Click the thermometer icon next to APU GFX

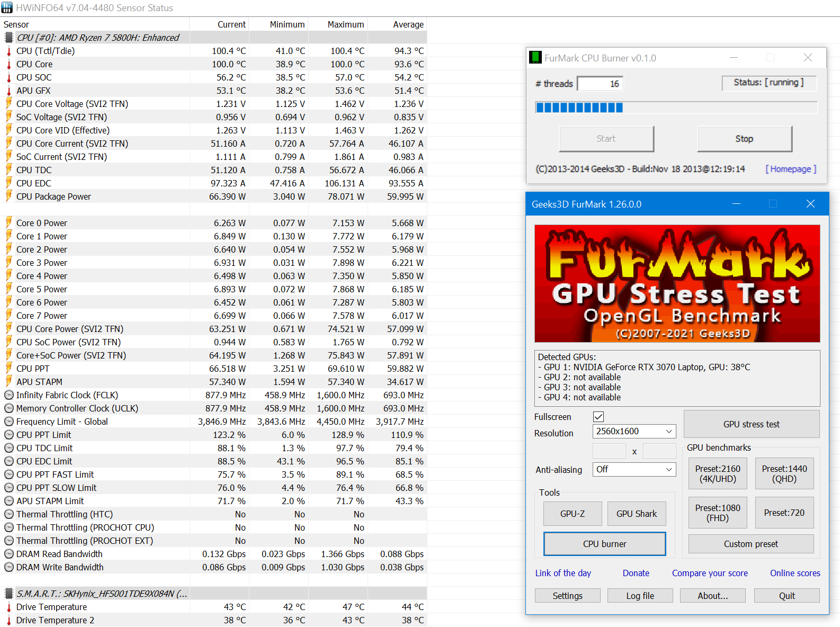(x=8, y=91)
